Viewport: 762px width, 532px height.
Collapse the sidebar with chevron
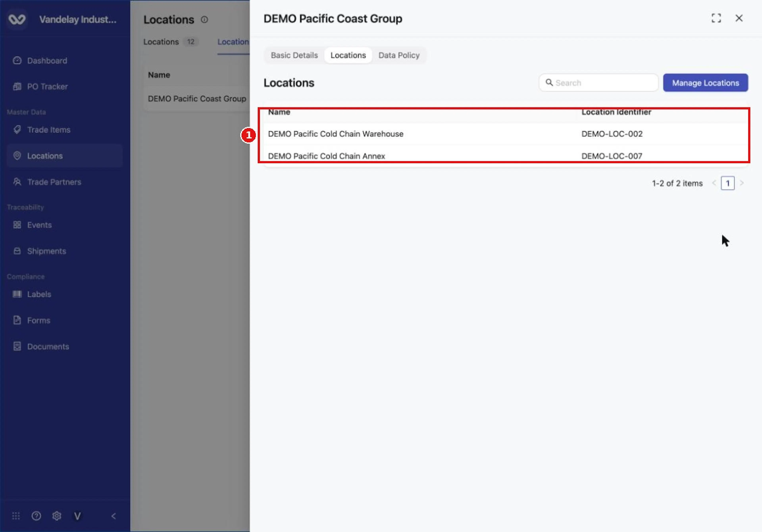coord(114,516)
